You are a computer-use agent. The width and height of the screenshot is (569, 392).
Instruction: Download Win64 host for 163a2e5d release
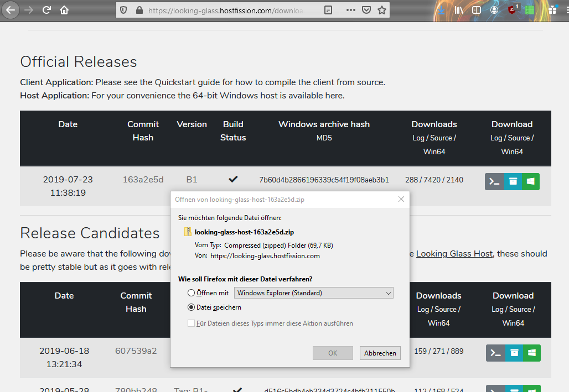(x=531, y=182)
